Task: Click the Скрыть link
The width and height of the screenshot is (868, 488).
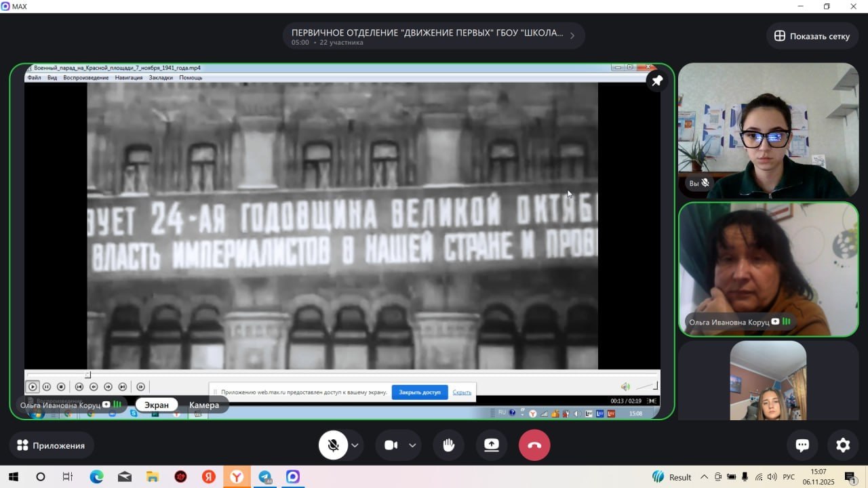Action: tap(462, 392)
